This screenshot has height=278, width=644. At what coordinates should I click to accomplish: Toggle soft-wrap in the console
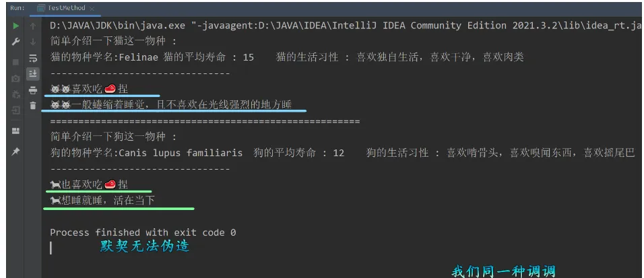point(33,59)
